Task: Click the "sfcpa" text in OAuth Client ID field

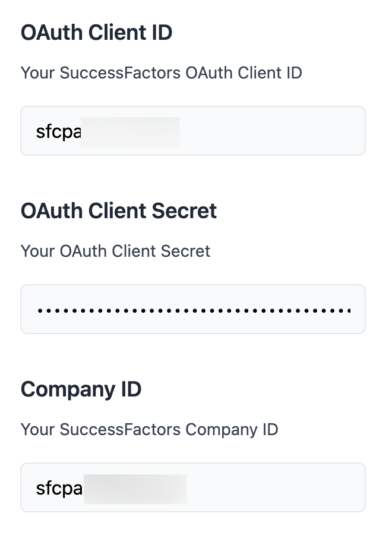Action: [x=58, y=131]
